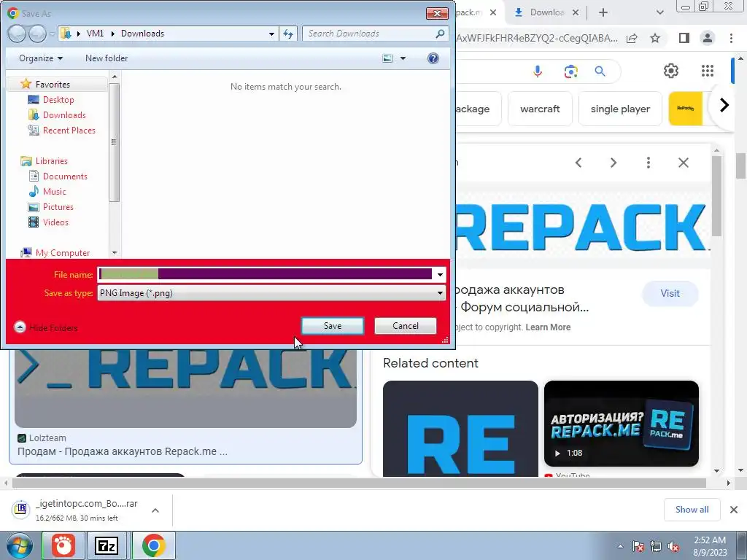The width and height of the screenshot is (747, 560).
Task: Open Google quick settings gear
Action: point(671,71)
